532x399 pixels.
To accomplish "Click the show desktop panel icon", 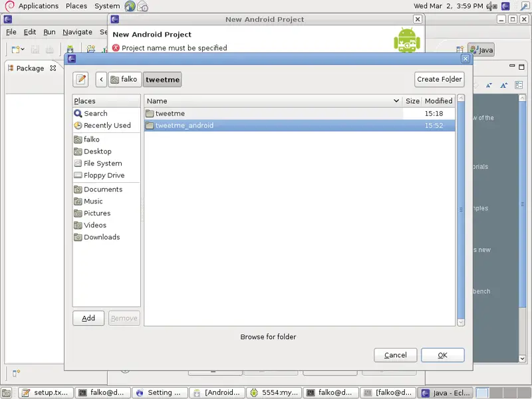I will 7,393.
